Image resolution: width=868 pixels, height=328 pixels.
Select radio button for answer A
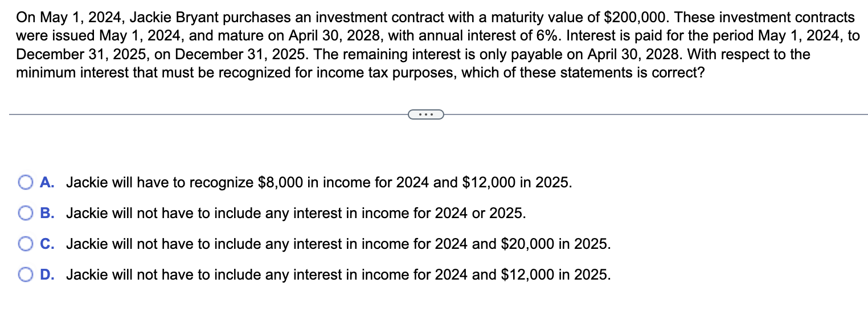[x=25, y=182]
